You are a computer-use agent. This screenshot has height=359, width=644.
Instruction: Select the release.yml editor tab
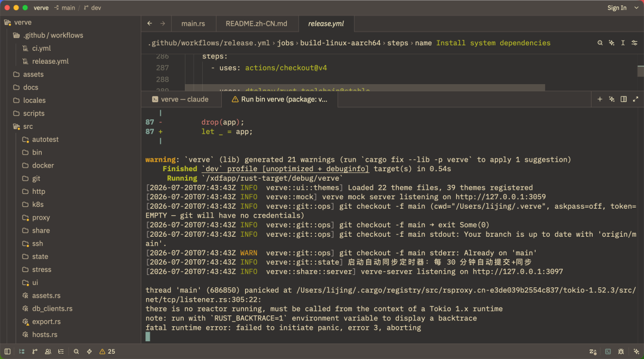[326, 23]
